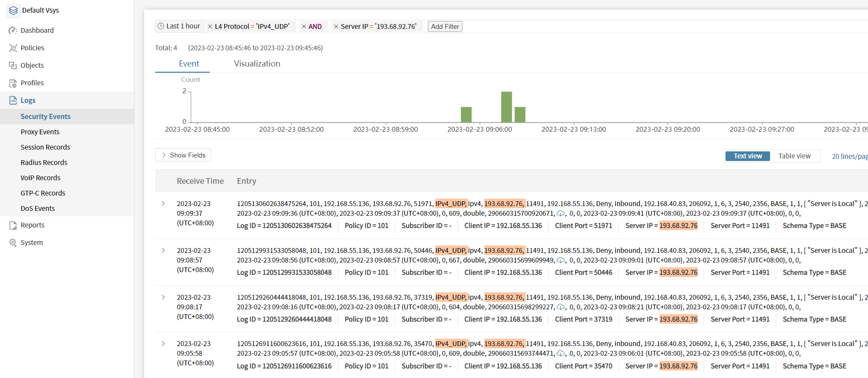Click the Default Vsys layers icon
Screen dimensions: 868x378
[x=14, y=10]
